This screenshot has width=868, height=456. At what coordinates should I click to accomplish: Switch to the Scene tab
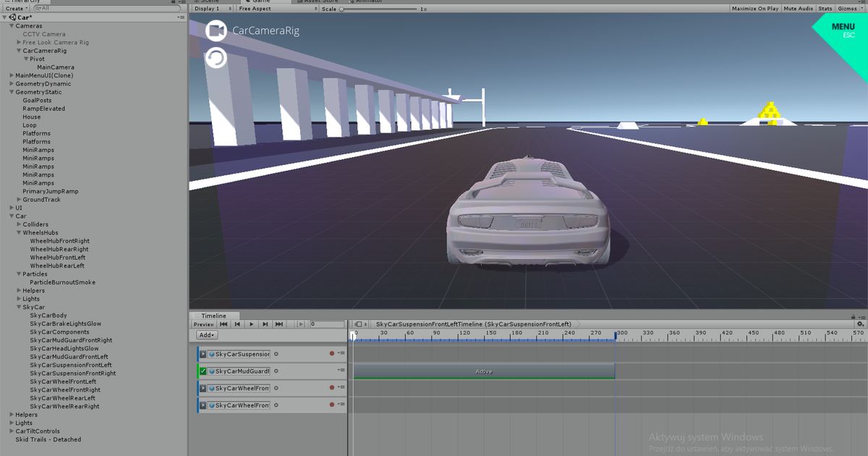(208, 1)
